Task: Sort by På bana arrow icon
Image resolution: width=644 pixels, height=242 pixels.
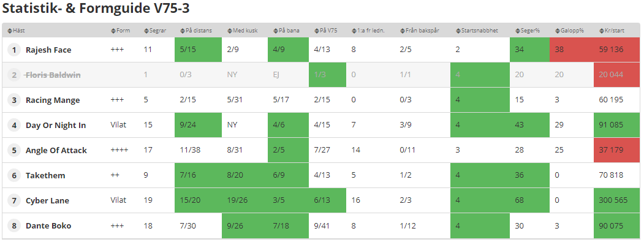Action: pos(276,31)
